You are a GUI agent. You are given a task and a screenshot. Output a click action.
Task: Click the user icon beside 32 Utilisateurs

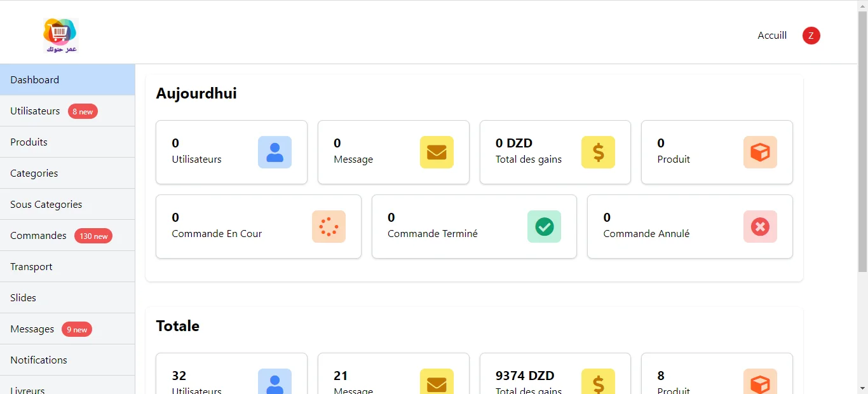[275, 381]
